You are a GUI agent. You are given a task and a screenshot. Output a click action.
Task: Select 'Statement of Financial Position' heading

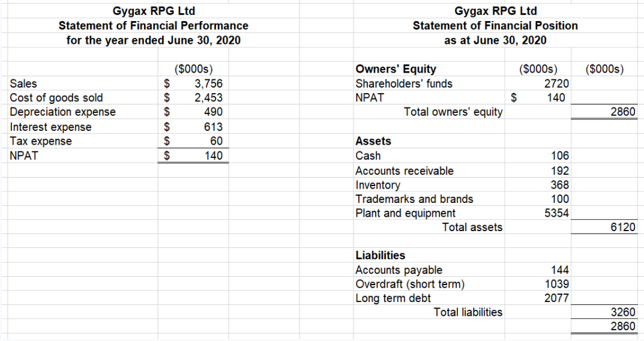click(495, 25)
